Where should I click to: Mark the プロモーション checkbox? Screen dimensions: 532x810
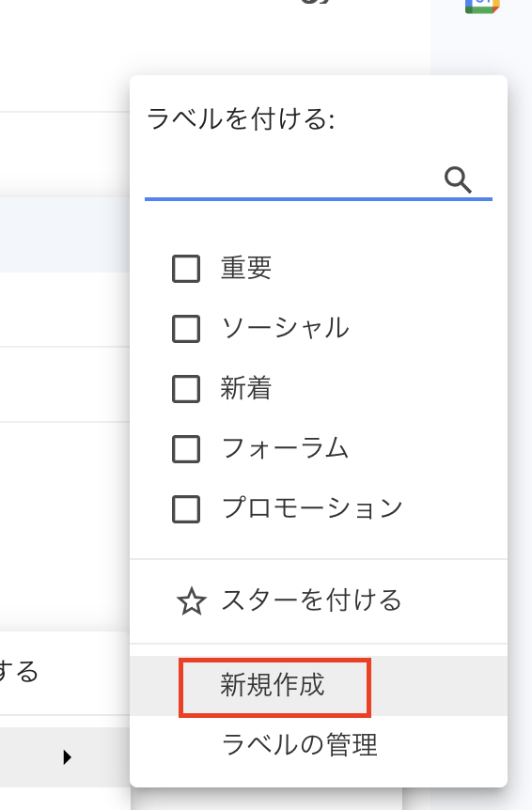[186, 509]
